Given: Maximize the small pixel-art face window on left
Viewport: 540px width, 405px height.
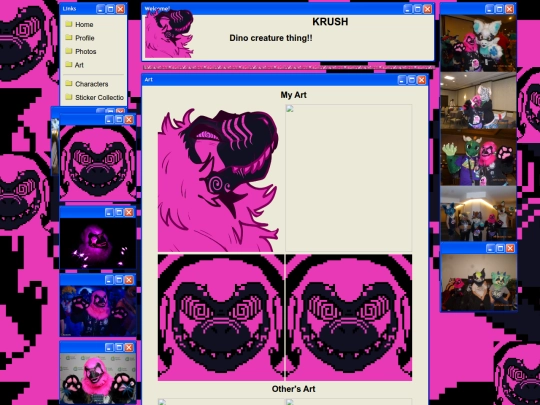Looking at the screenshot, I should coord(119,120).
